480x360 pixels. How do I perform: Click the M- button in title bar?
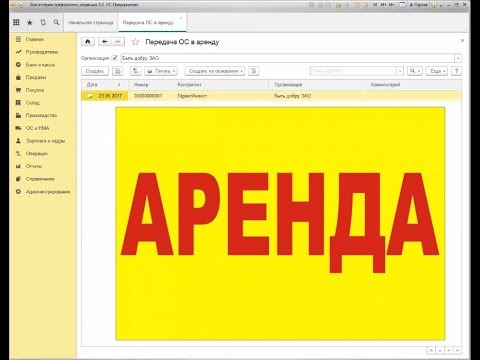click(x=391, y=5)
